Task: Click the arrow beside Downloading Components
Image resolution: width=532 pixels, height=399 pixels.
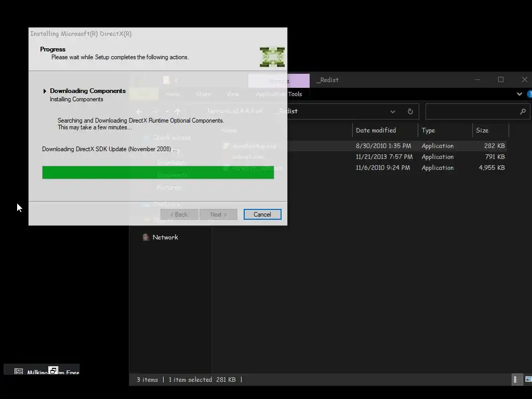Action: click(45, 91)
